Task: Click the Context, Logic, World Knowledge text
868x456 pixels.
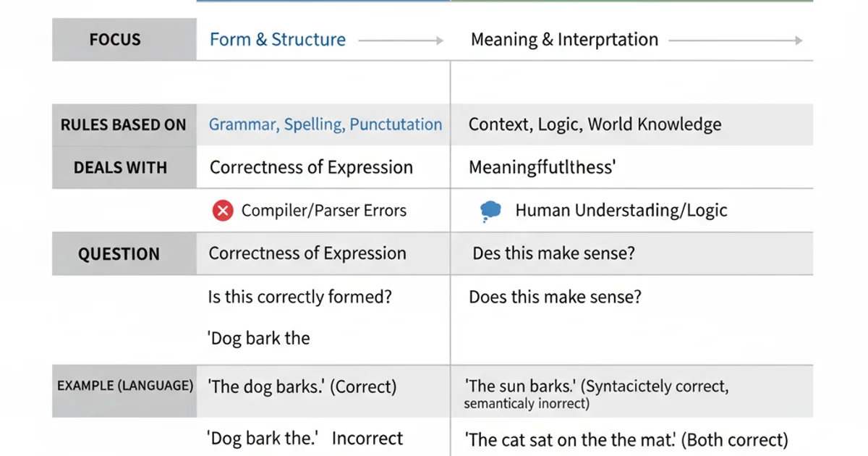Action: pos(595,124)
